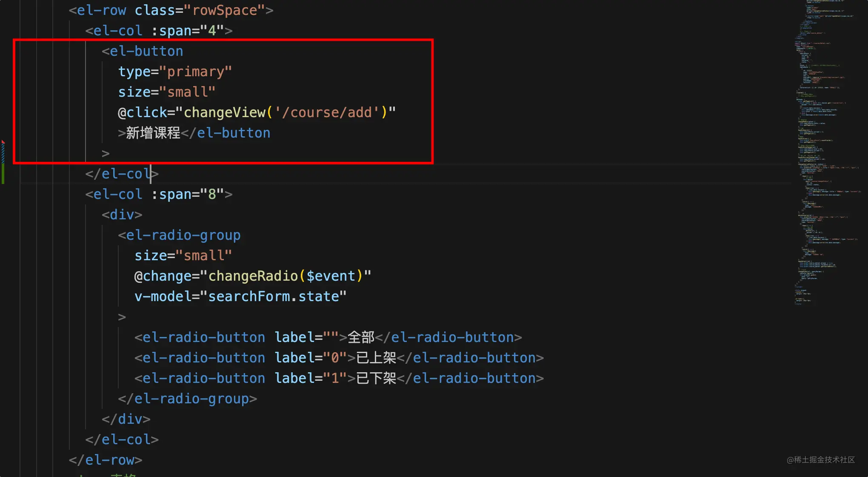868x477 pixels.
Task: Click the '/course/add' path string
Action: (x=327, y=112)
